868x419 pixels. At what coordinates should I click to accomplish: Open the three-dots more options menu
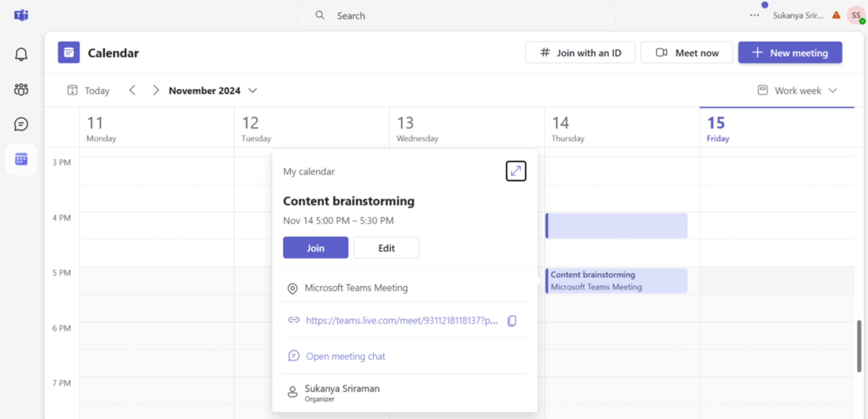[754, 15]
